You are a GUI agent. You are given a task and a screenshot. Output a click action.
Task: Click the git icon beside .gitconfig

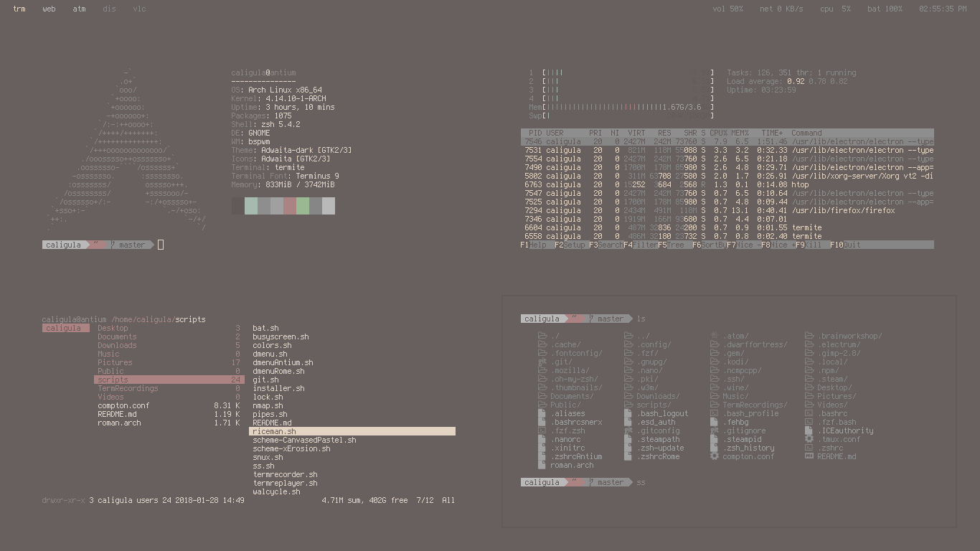[628, 430]
